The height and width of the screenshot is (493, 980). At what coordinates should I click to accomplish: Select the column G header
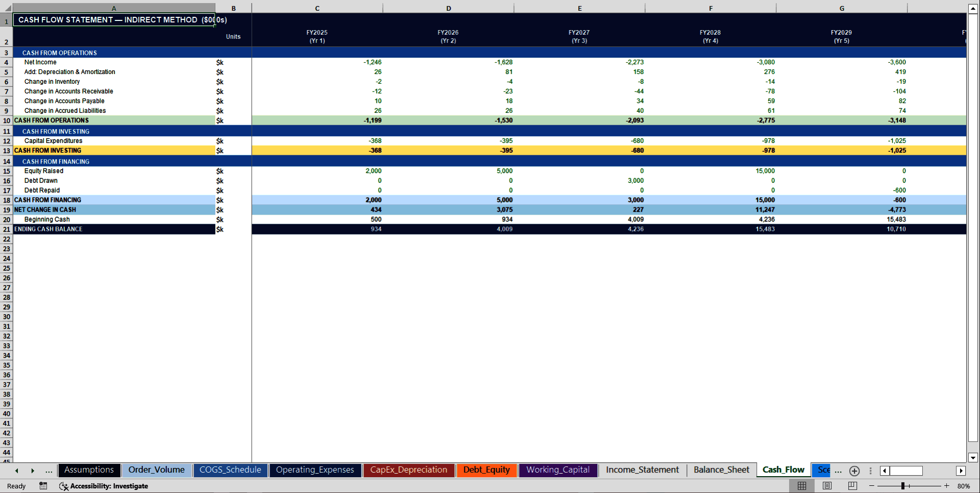pos(841,8)
